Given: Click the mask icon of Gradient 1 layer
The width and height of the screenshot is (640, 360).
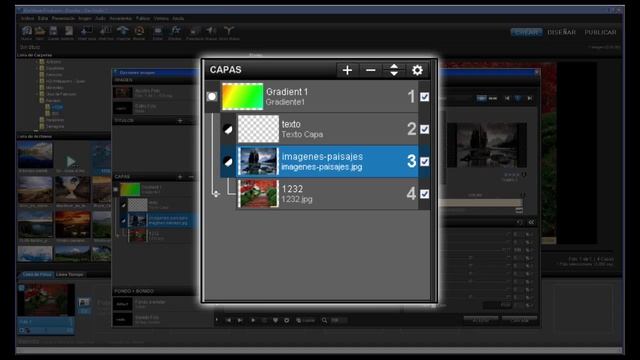Looking at the screenshot, I should point(211,97).
